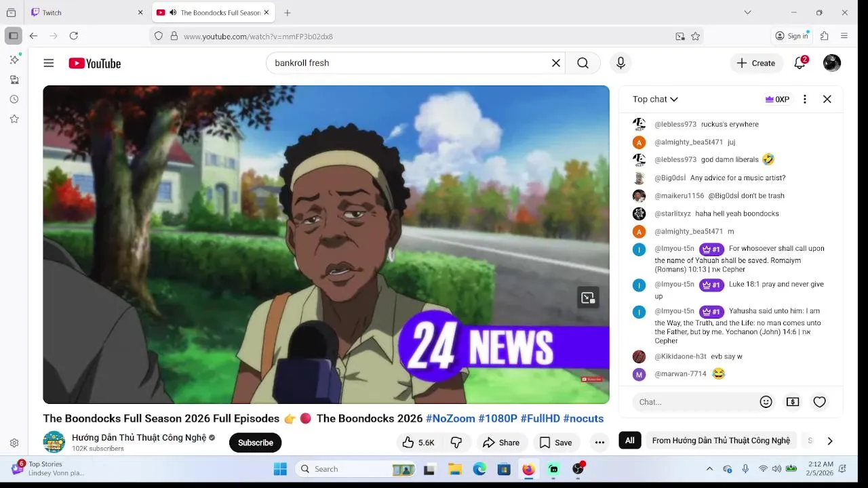Click the #FullHD hashtag link
The image size is (868, 488).
coord(540,418)
